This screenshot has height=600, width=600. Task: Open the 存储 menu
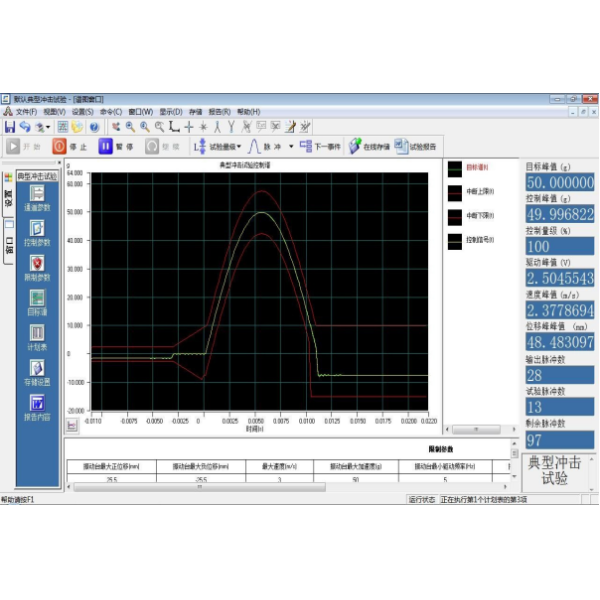[196, 112]
